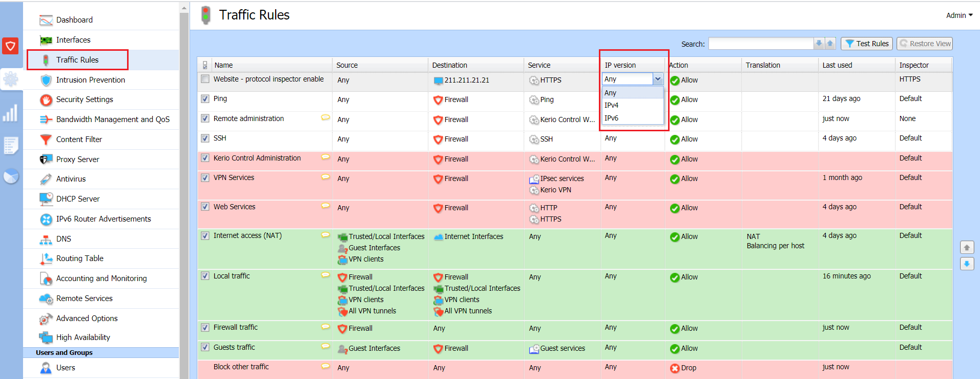This screenshot has width=980, height=379.
Task: Open Bandwidth Management and QoS
Action: click(113, 119)
